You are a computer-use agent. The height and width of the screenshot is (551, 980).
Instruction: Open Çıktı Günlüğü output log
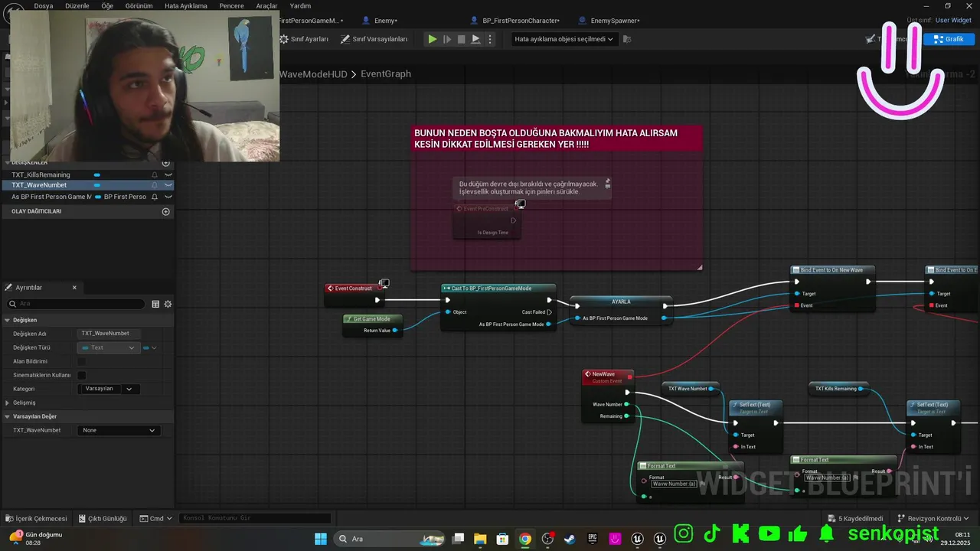102,518
